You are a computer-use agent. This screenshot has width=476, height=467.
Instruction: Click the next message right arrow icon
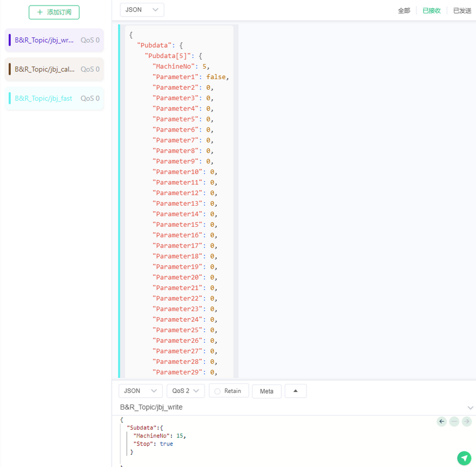[467, 422]
